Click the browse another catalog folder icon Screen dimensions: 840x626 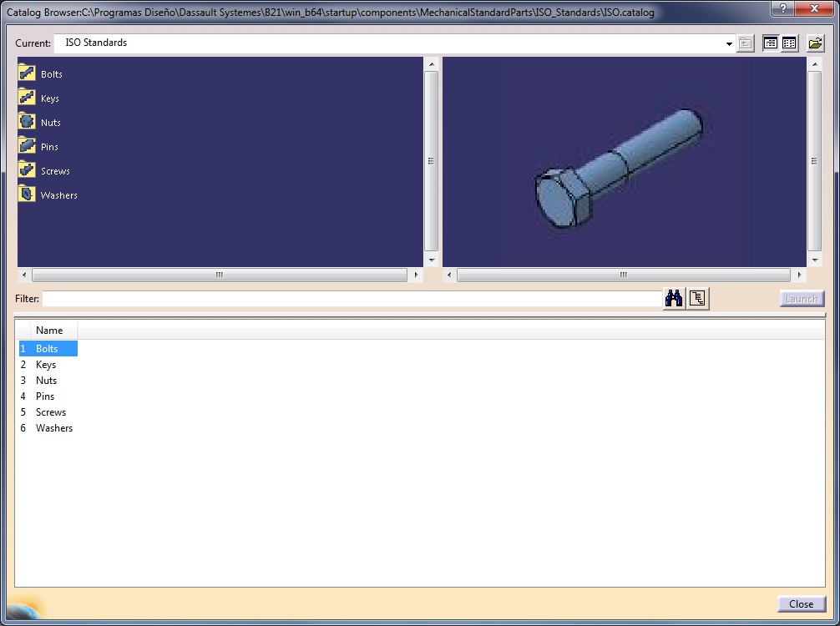click(815, 43)
